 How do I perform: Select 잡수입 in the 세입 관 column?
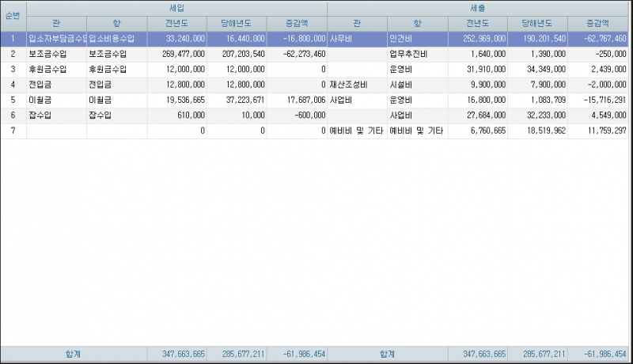(x=56, y=116)
